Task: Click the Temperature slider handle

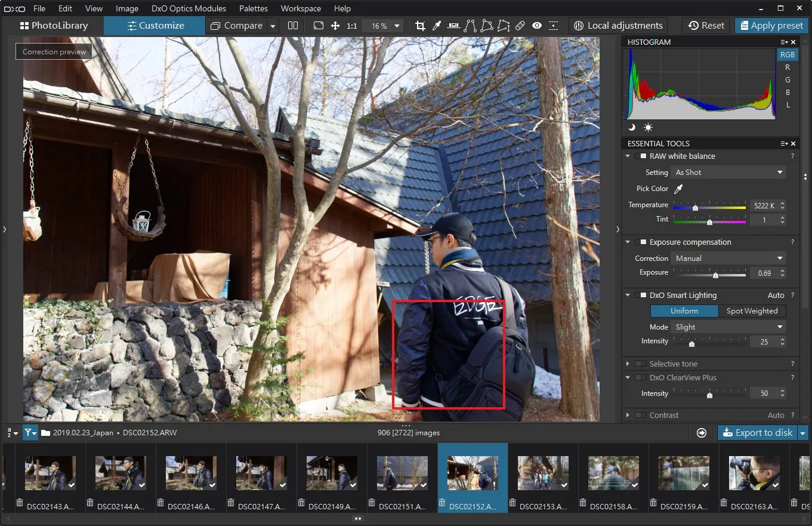Action: tap(695, 208)
